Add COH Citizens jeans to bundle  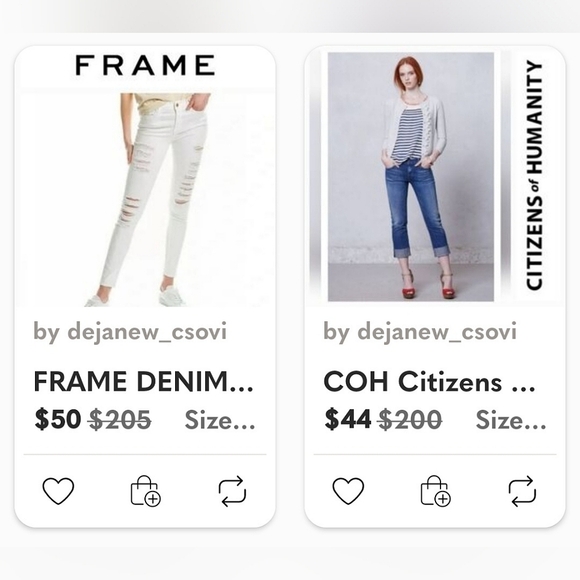tap(435, 491)
